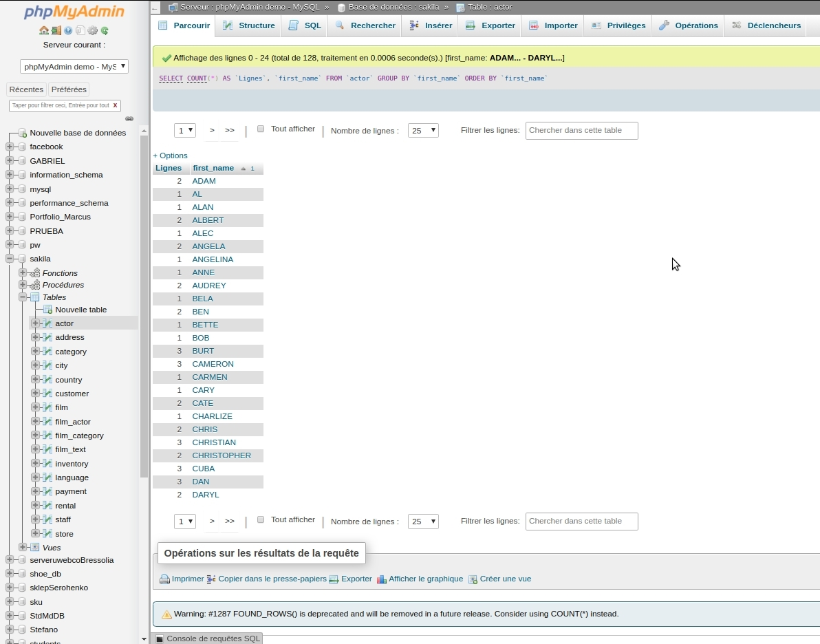Image resolution: width=820 pixels, height=644 pixels.
Task: Switch to the SQL tab
Action: tap(305, 25)
